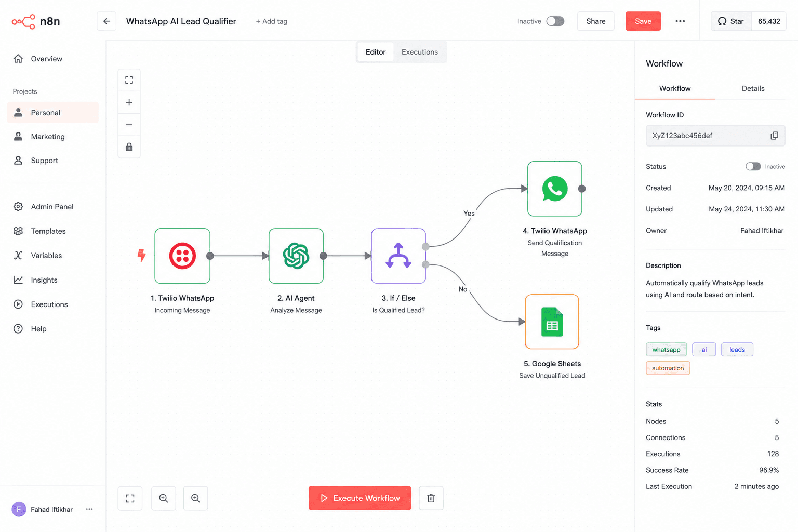Select the leads tag chip
Viewport: 798px width, 532px height.
(737, 350)
